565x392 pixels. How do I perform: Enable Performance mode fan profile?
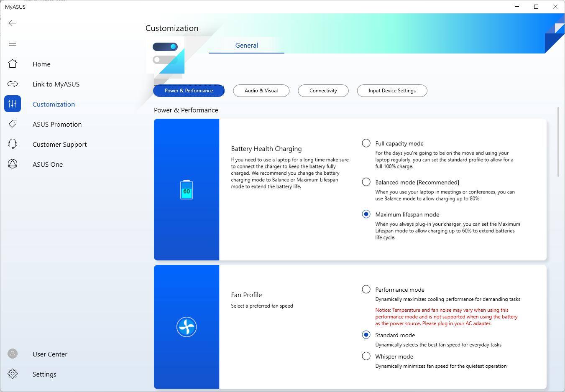click(366, 290)
